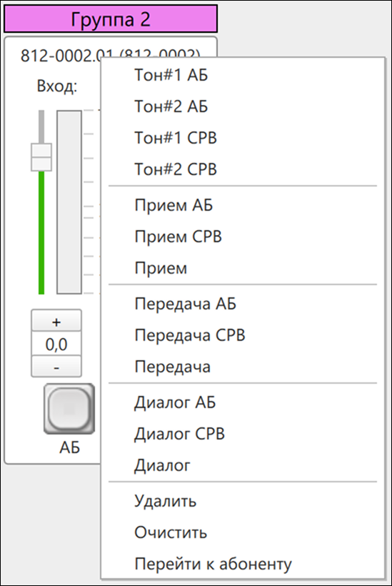Viewport: 392px width, 586px height.
Task: Select Передача СРВ menu item
Action: (243, 335)
